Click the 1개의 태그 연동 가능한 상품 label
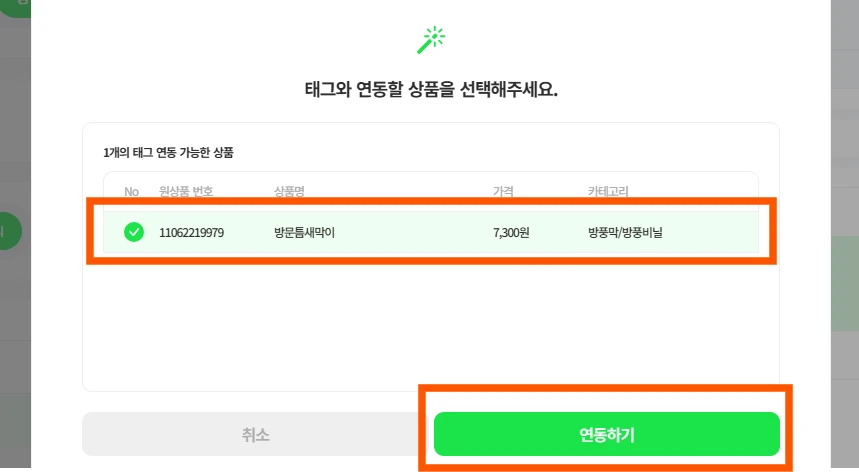The image size is (859, 472). [x=168, y=153]
